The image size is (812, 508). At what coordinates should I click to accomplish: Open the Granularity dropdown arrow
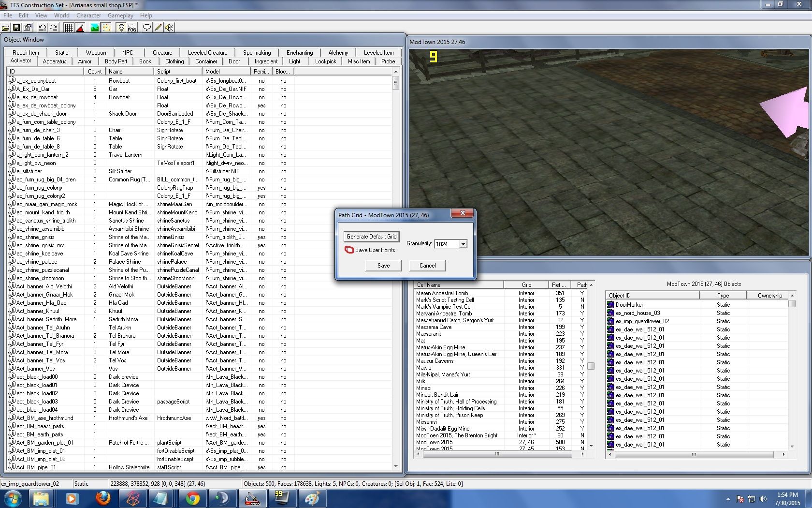pos(463,244)
